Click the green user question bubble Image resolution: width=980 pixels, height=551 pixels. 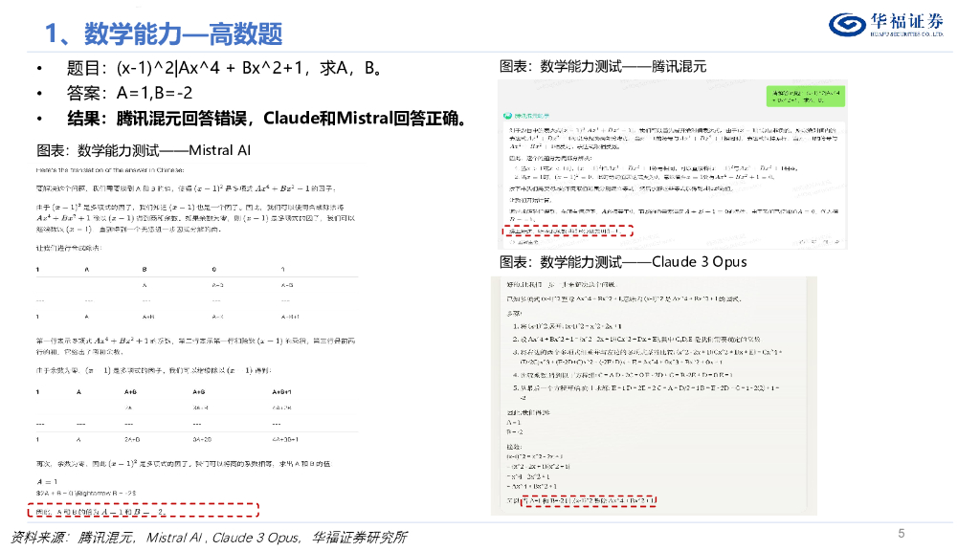coord(806,97)
